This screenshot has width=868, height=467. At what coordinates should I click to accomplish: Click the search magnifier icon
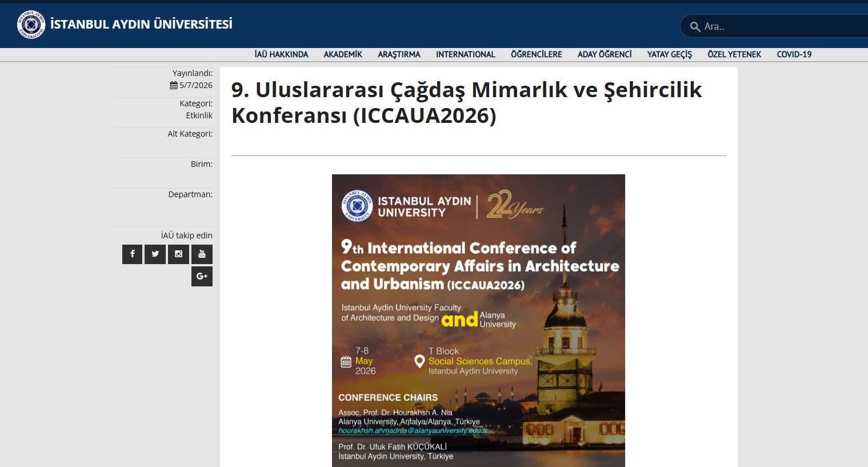pyautogui.click(x=695, y=27)
